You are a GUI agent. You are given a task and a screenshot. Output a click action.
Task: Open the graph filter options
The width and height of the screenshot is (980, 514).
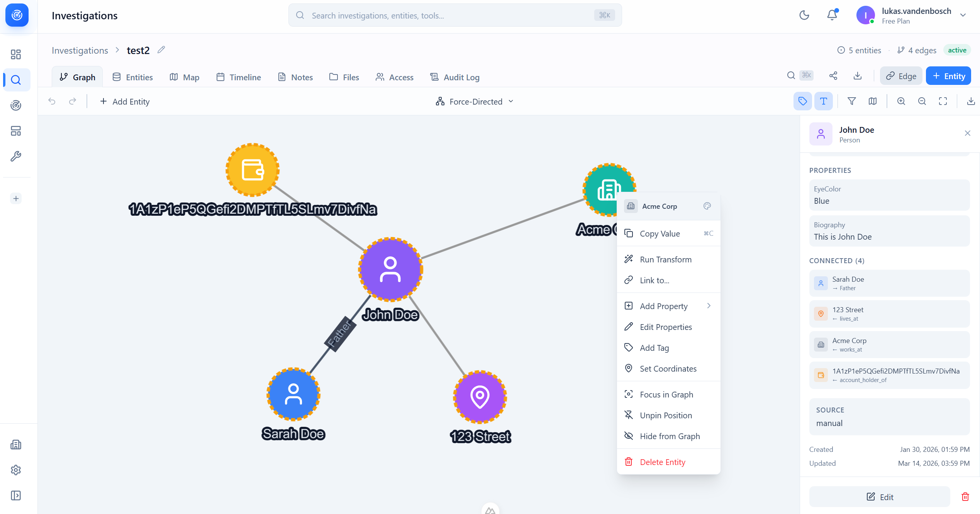[851, 101]
